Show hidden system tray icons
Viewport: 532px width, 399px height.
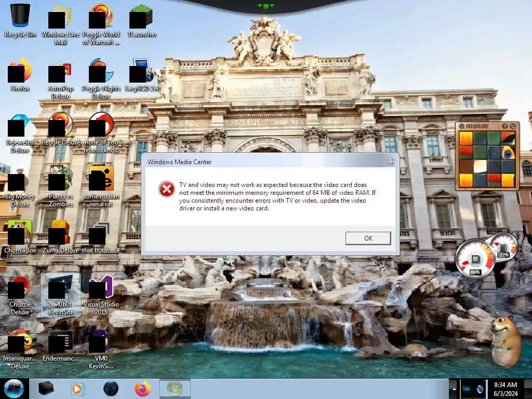point(454,389)
